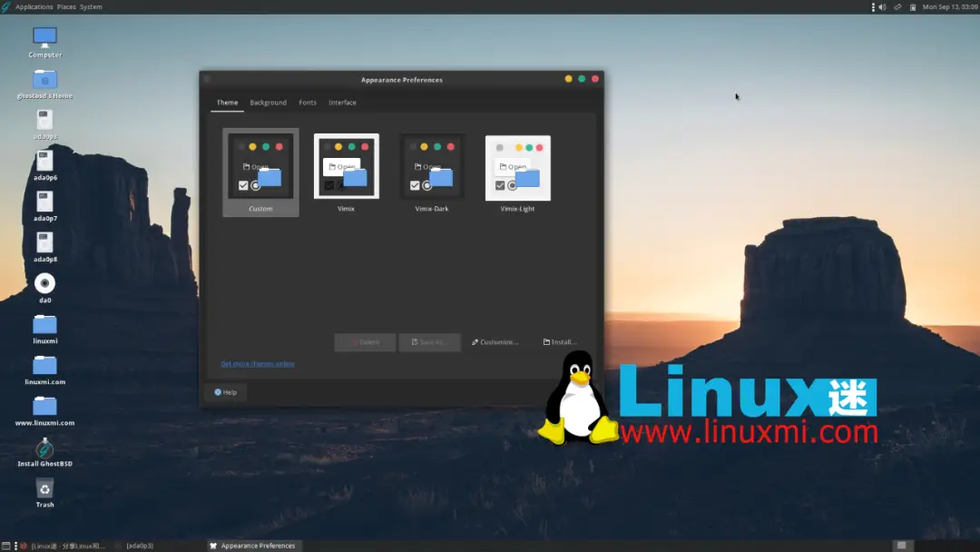980x552 pixels.
Task: Select the ada0p6 drive icon
Action: [44, 162]
